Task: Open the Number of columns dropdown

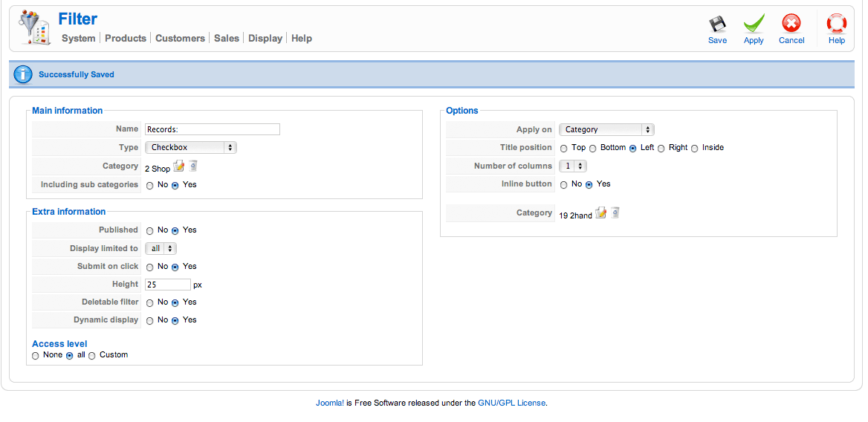Action: click(572, 166)
